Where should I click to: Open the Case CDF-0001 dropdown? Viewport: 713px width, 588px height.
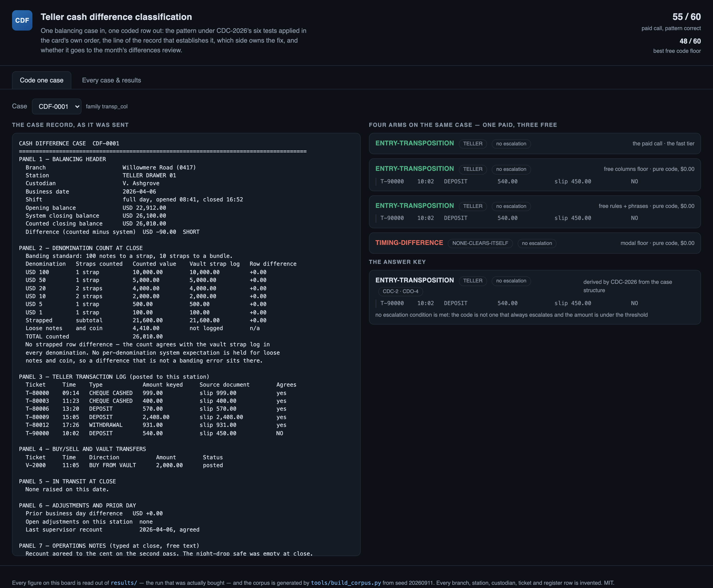pyautogui.click(x=56, y=106)
